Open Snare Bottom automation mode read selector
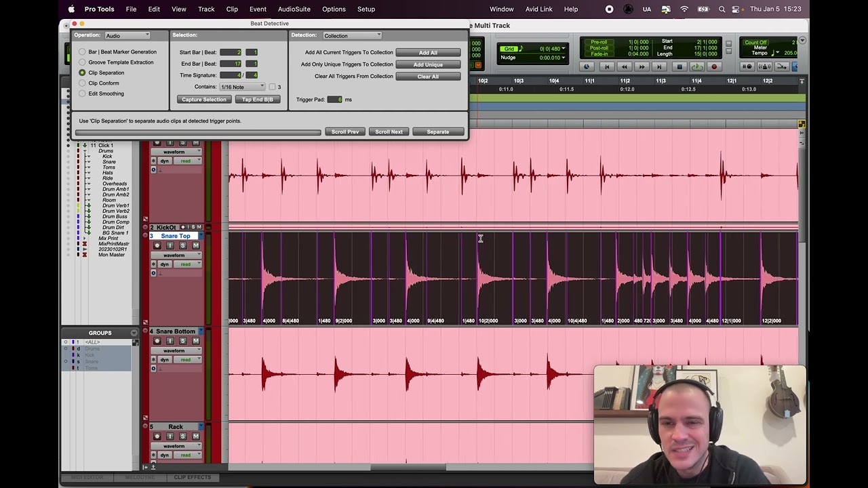 [188, 360]
